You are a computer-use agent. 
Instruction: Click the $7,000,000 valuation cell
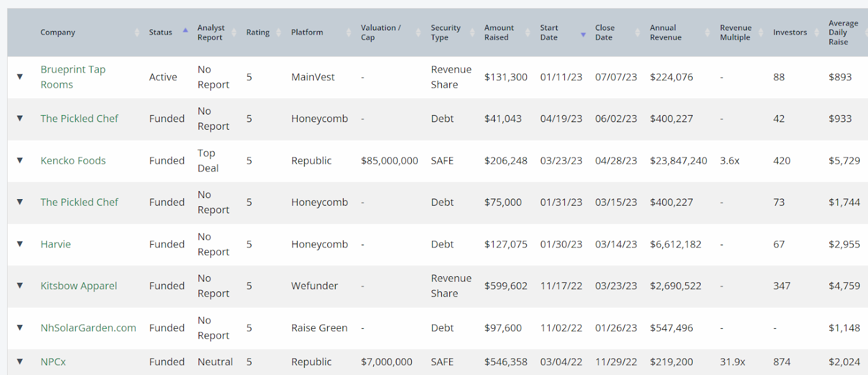[387, 362]
